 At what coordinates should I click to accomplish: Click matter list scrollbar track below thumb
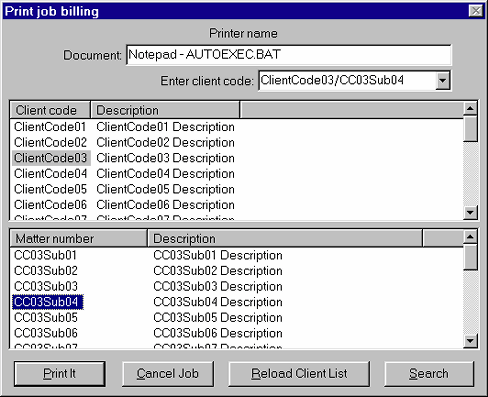tap(470, 302)
